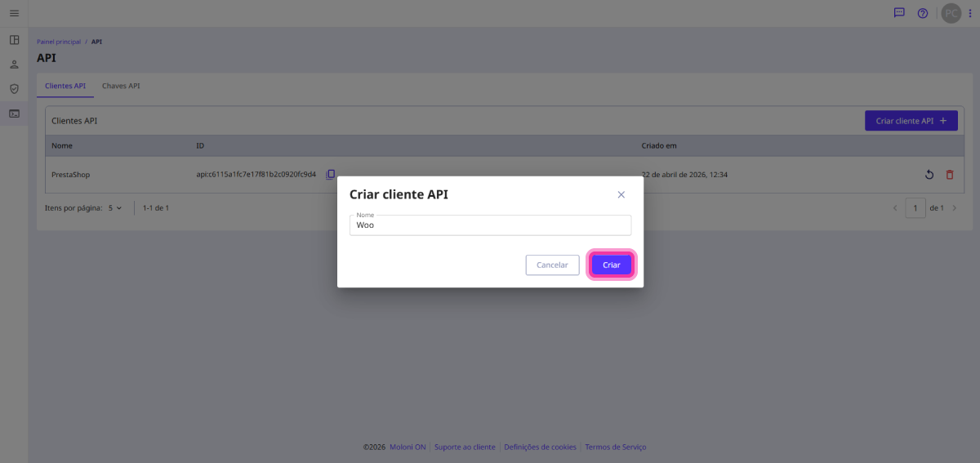Open the PC user avatar
This screenshot has width=980, height=463.
[951, 13]
